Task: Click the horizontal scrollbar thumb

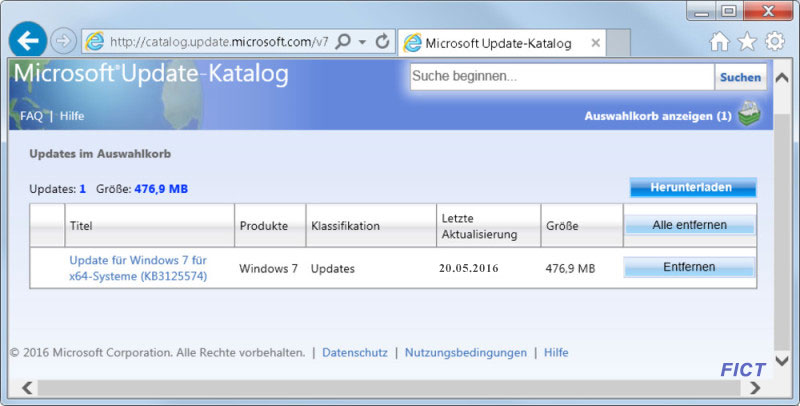Action: click(x=389, y=388)
